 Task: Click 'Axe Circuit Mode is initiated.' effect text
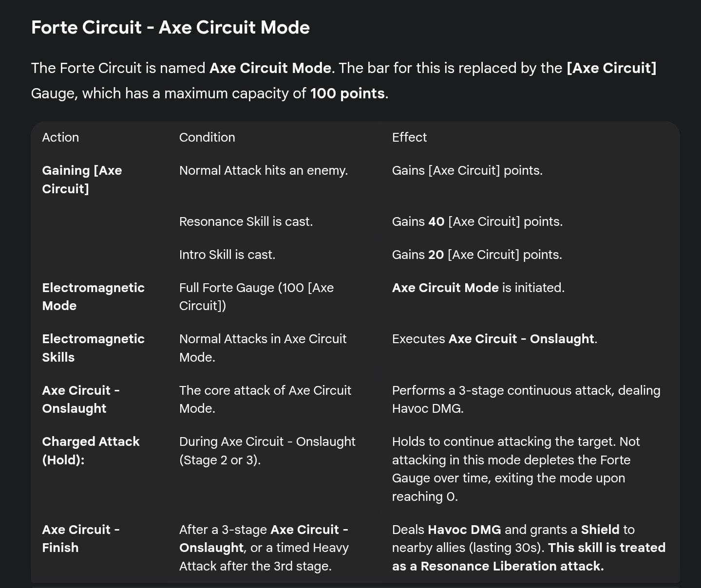(x=478, y=288)
